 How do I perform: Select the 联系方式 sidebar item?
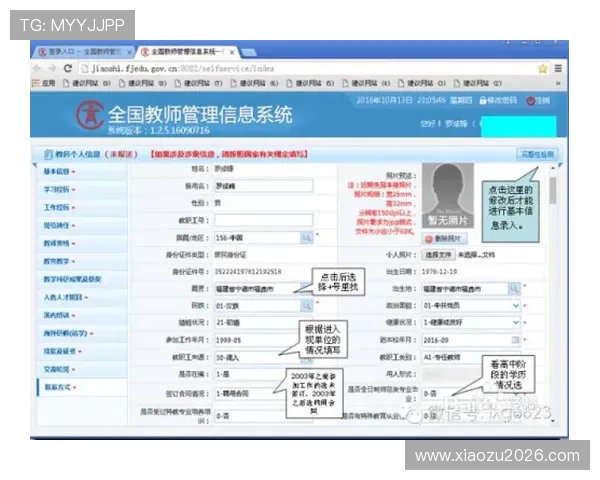(82, 387)
